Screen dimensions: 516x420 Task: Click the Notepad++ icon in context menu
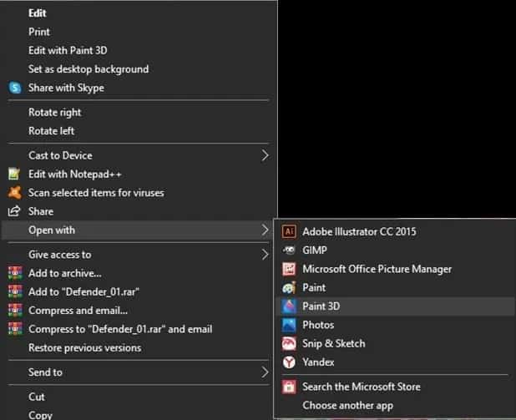(x=14, y=174)
